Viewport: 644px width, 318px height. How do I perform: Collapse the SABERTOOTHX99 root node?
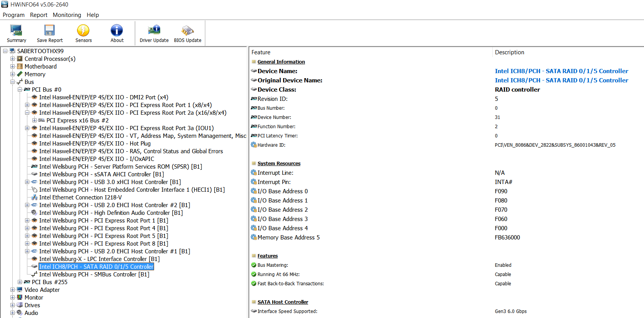tap(5, 51)
